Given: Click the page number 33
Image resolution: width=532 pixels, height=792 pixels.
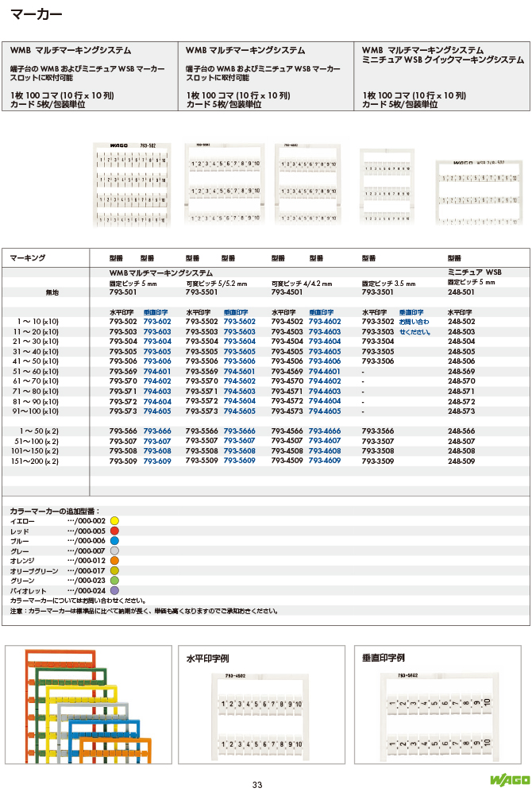Looking at the screenshot, I should (x=256, y=785).
